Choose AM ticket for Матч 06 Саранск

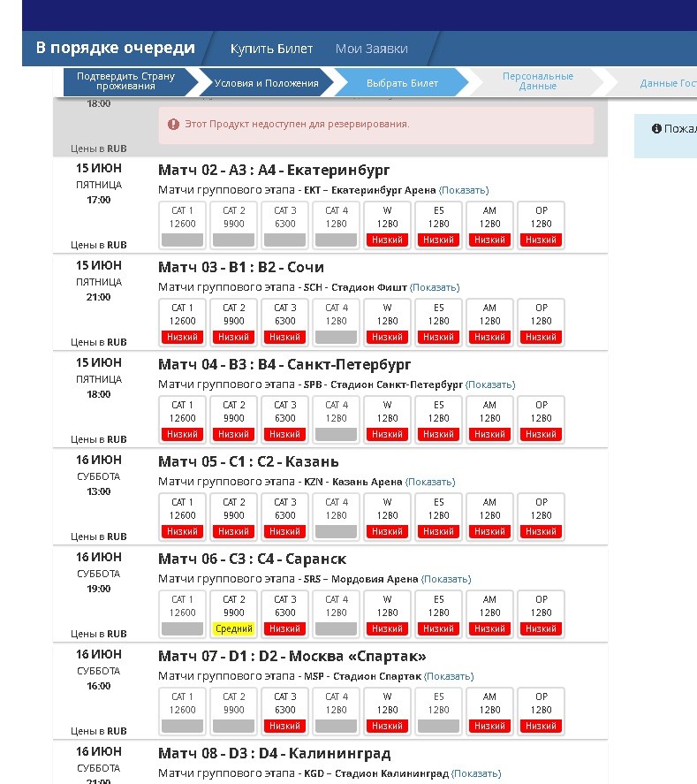coord(489,614)
